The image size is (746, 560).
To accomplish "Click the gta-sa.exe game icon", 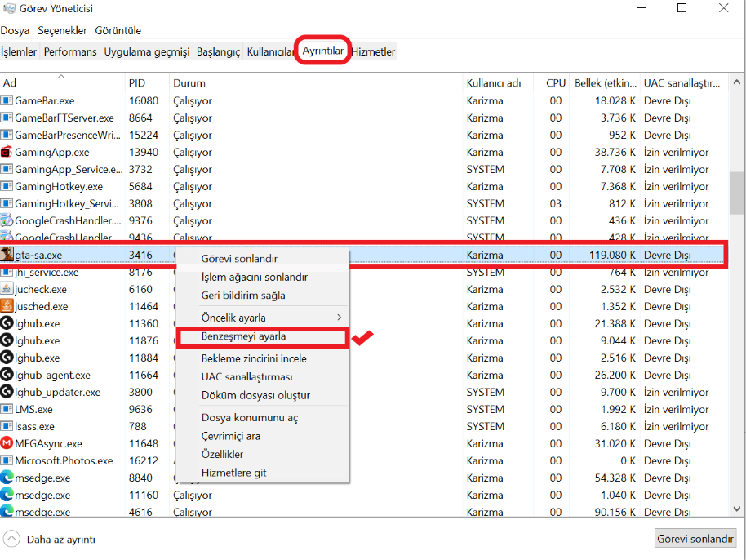I will tap(7, 255).
